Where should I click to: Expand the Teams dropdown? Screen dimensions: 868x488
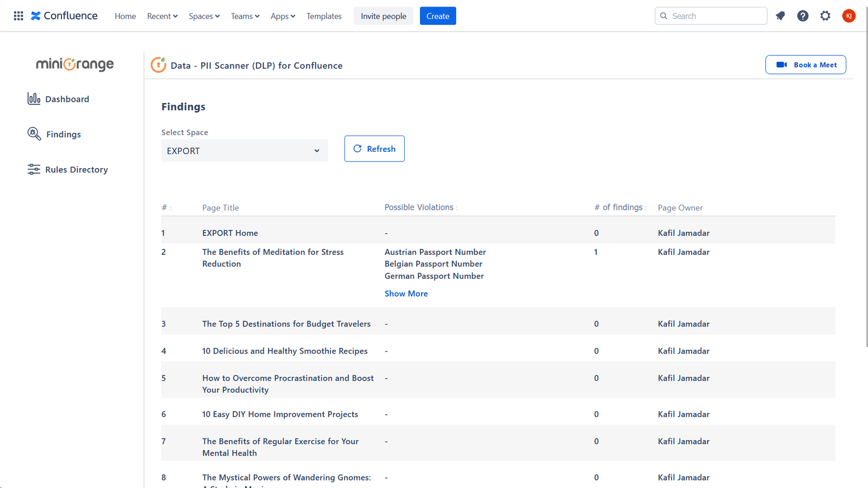tap(245, 16)
